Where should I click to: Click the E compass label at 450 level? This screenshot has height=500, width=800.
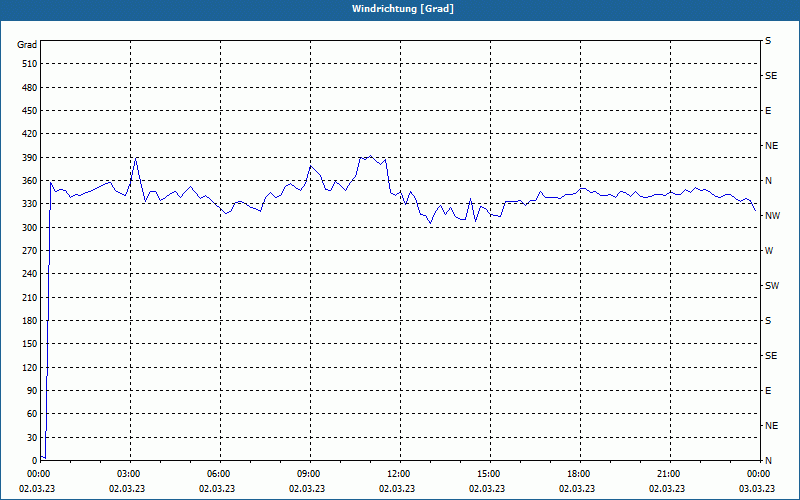pos(768,111)
